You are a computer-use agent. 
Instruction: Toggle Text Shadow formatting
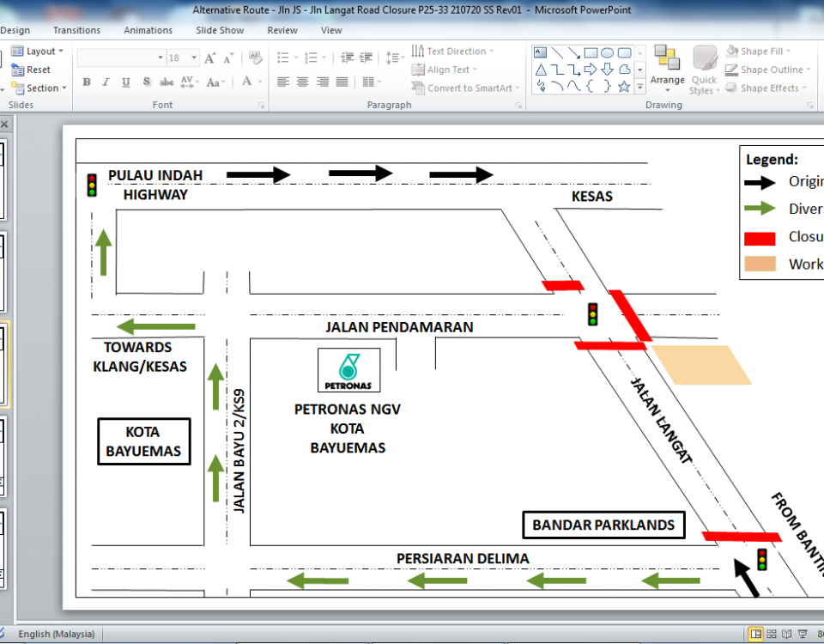(x=146, y=82)
